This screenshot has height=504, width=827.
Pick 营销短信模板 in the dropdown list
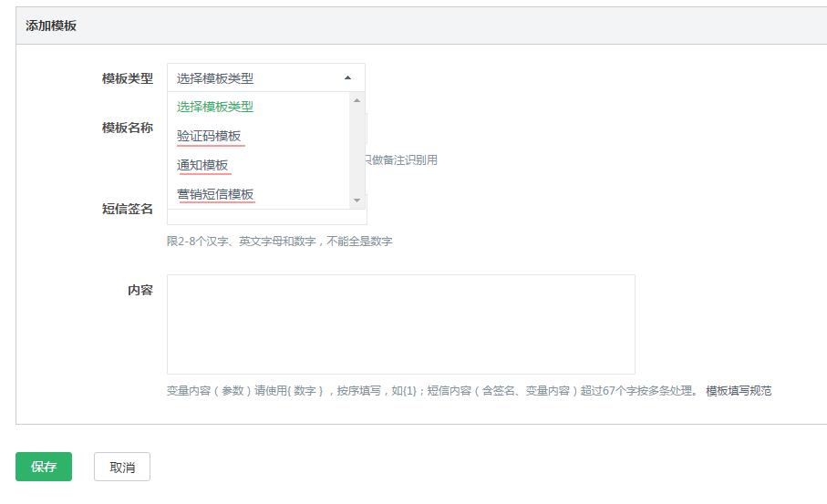[215, 194]
